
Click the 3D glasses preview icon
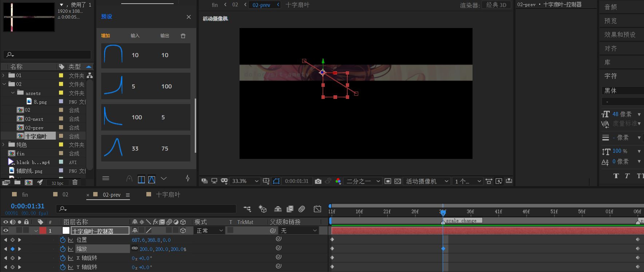(224, 181)
